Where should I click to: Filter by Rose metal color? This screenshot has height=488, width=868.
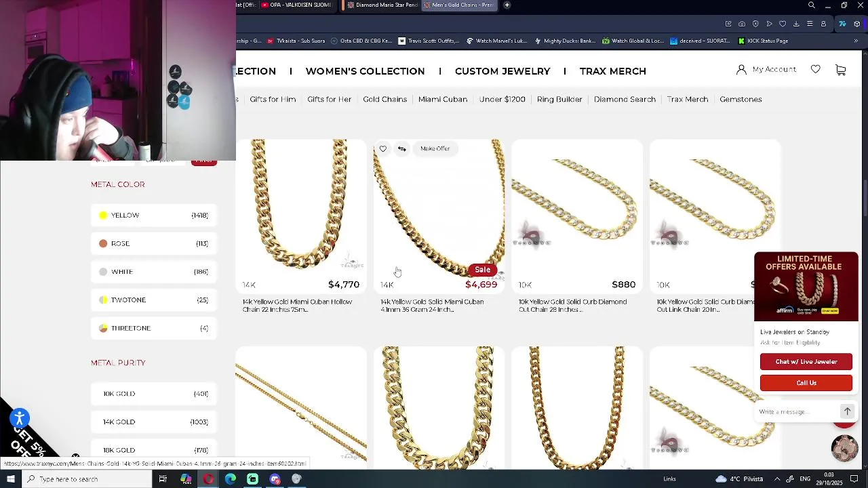[154, 243]
